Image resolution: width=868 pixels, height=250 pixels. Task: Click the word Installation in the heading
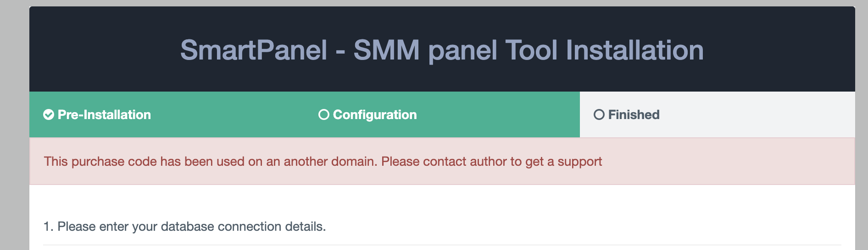[x=634, y=50]
